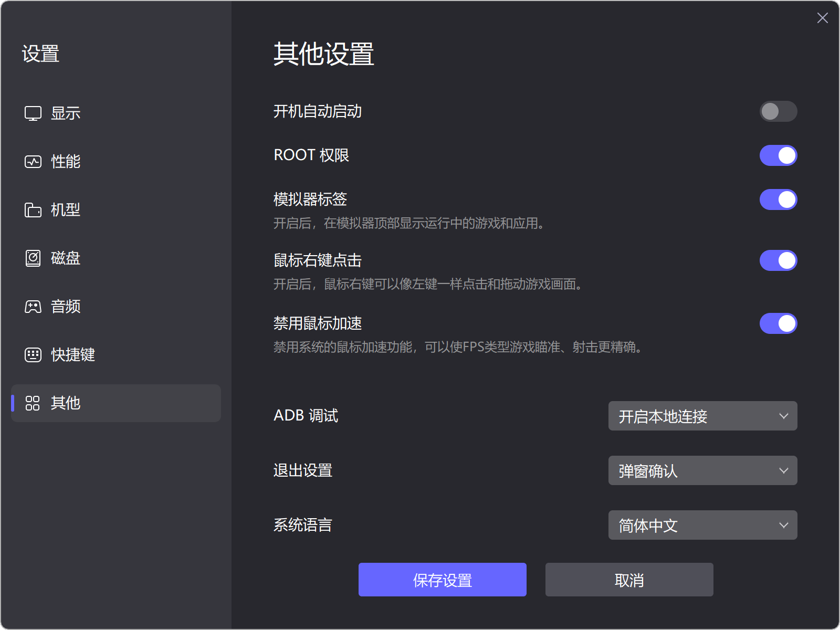The height and width of the screenshot is (630, 840).
Task: Disable the ROOT 权限 switch
Action: coord(778,155)
